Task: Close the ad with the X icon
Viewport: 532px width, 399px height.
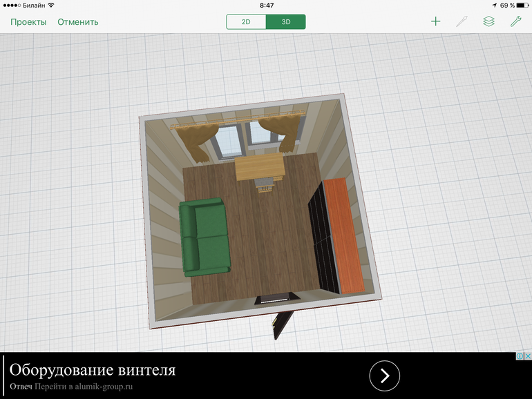Action: pos(527,356)
